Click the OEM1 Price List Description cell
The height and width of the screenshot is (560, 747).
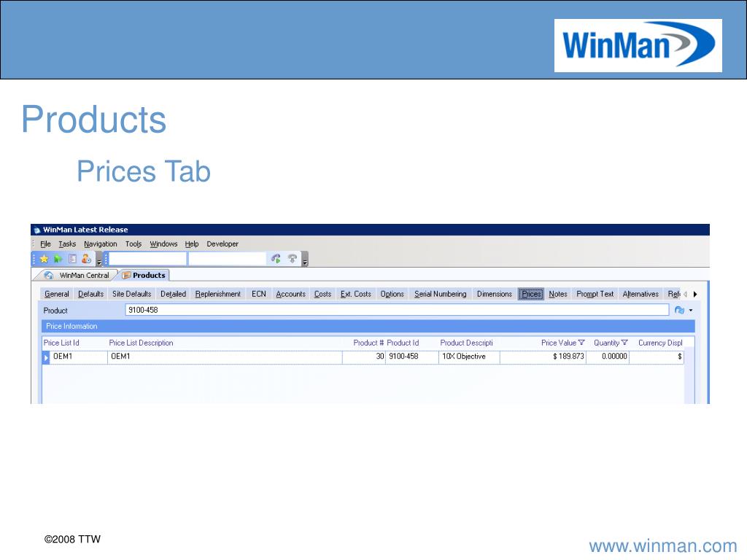click(225, 357)
